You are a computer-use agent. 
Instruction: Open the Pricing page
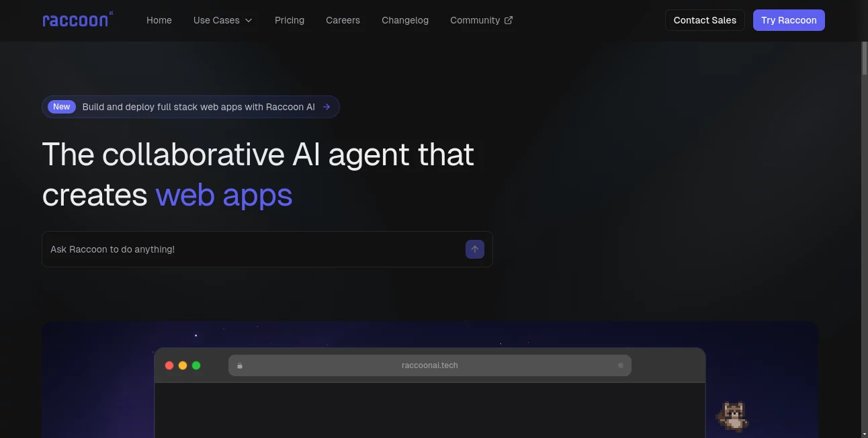(290, 20)
